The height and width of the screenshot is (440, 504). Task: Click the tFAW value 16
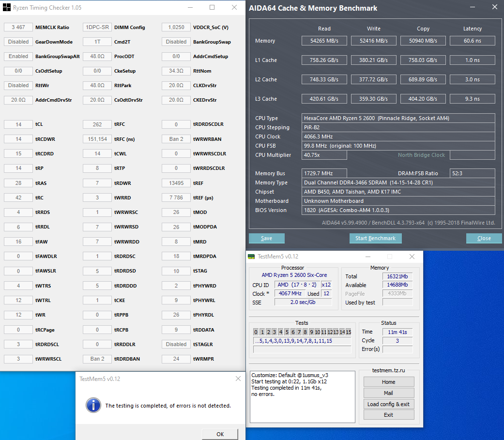tap(18, 242)
